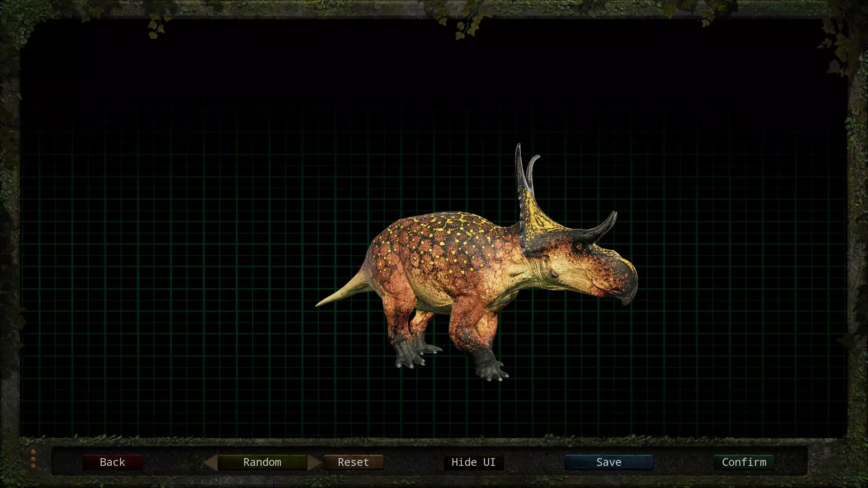Save the current skin preset
This screenshot has width=868, height=488.
pyautogui.click(x=609, y=462)
